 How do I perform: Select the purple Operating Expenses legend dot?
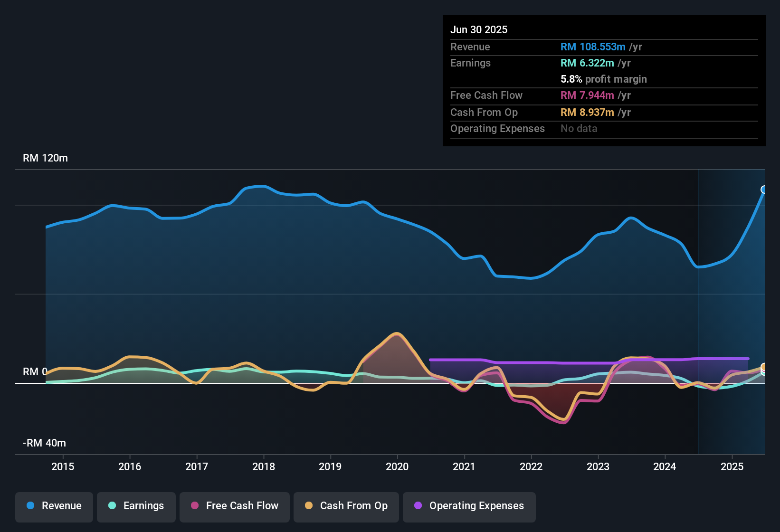pos(418,506)
